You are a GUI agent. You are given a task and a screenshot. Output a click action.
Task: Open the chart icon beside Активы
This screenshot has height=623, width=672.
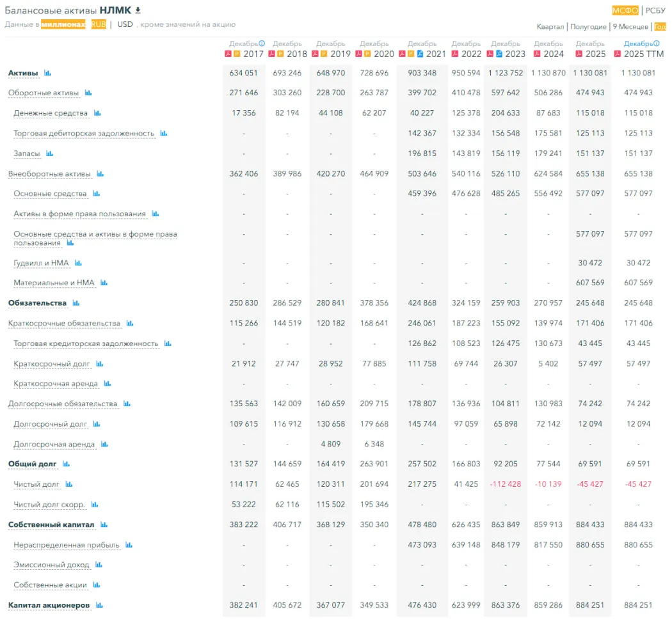tap(47, 73)
